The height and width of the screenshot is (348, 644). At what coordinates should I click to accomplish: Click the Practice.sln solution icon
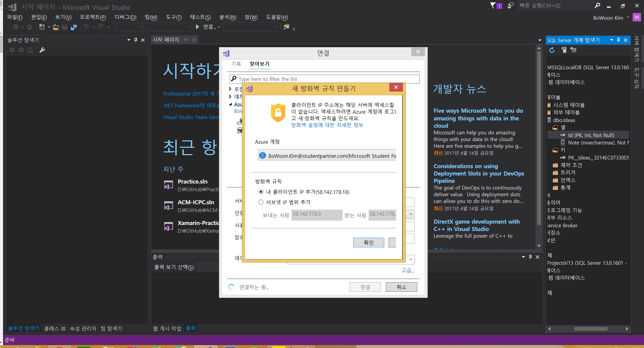tap(168, 185)
